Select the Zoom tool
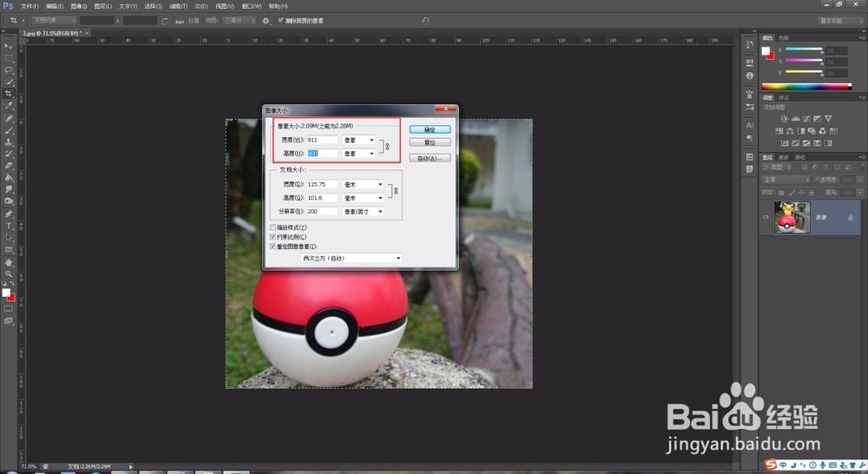The height and width of the screenshot is (474, 868). [9, 273]
